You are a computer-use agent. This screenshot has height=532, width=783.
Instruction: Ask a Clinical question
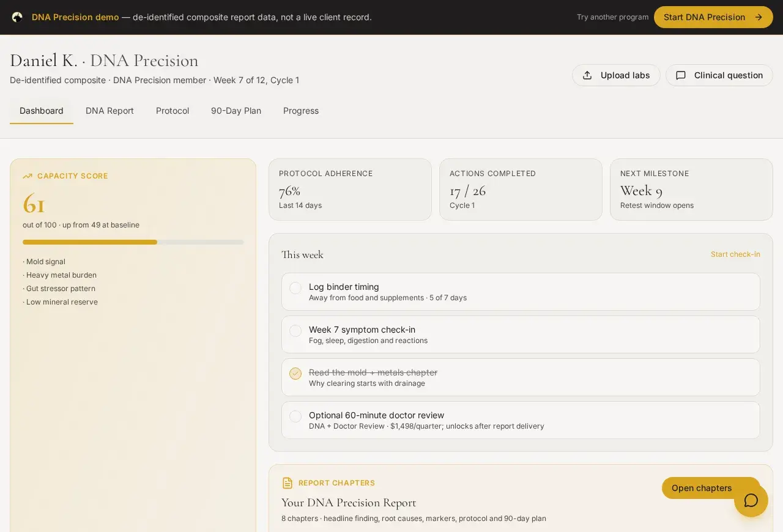(719, 75)
